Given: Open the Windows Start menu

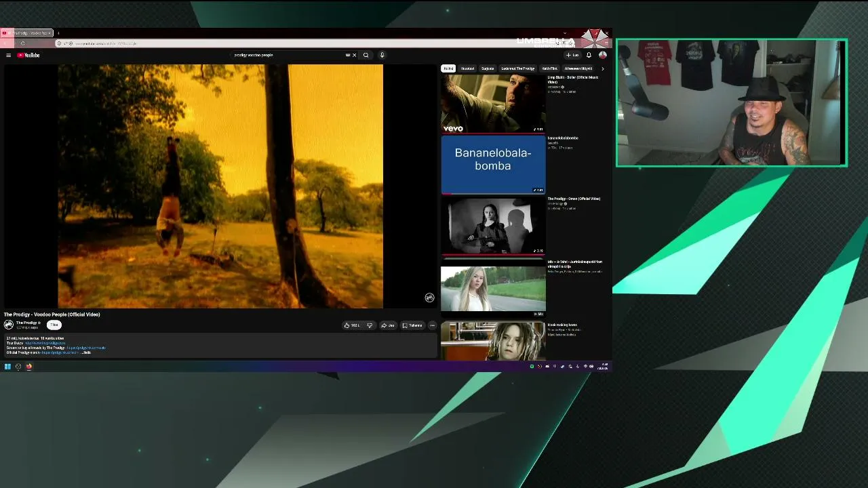Looking at the screenshot, I should click(7, 367).
